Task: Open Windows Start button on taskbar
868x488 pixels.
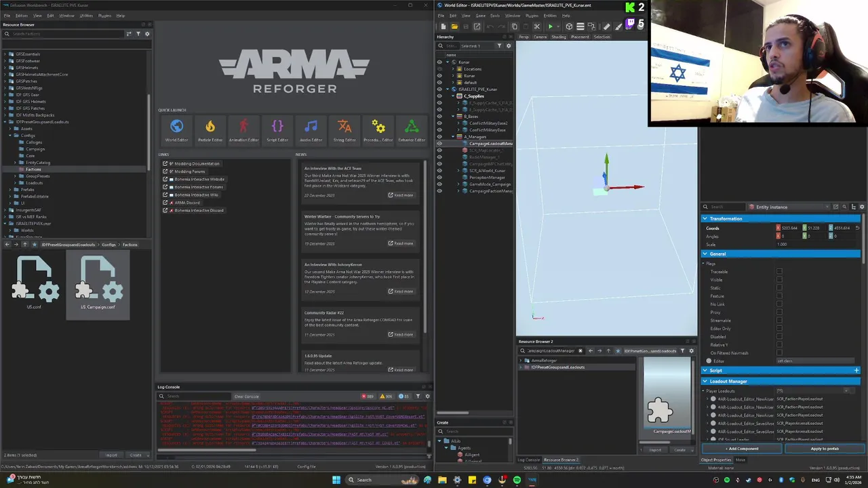Action: coord(336,480)
